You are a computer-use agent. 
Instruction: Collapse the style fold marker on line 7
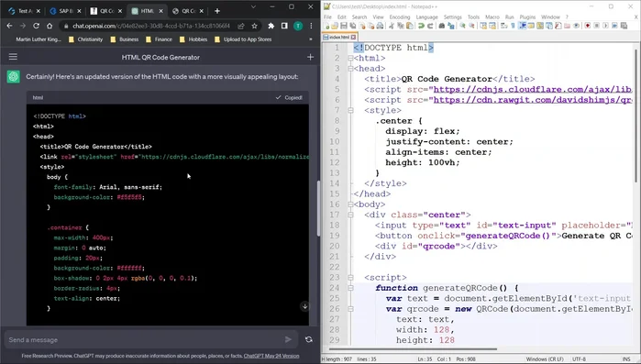350,110
